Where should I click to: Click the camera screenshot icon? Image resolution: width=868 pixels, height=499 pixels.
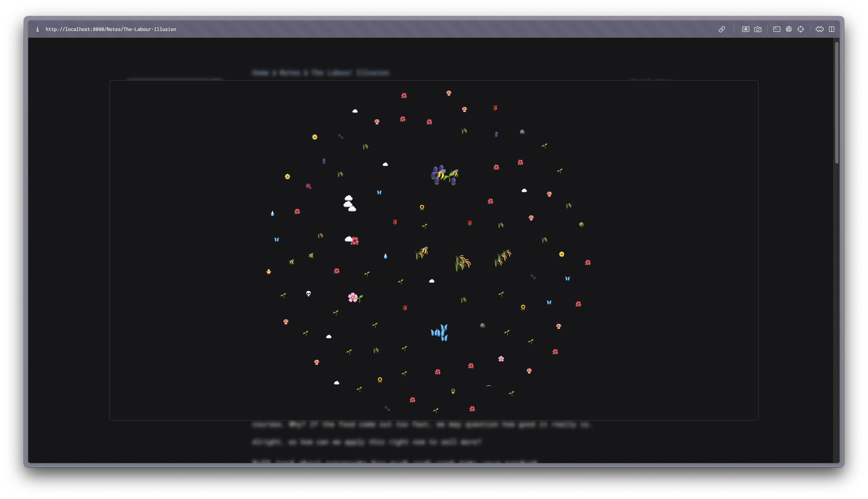pos(757,29)
